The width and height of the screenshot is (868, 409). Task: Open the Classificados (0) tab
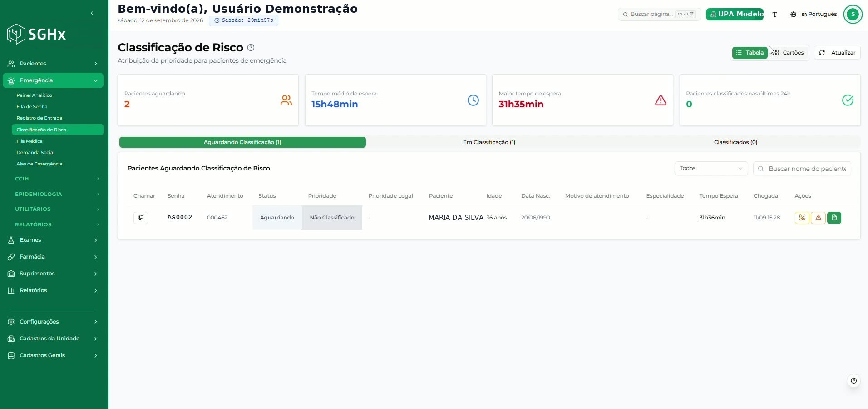point(735,142)
